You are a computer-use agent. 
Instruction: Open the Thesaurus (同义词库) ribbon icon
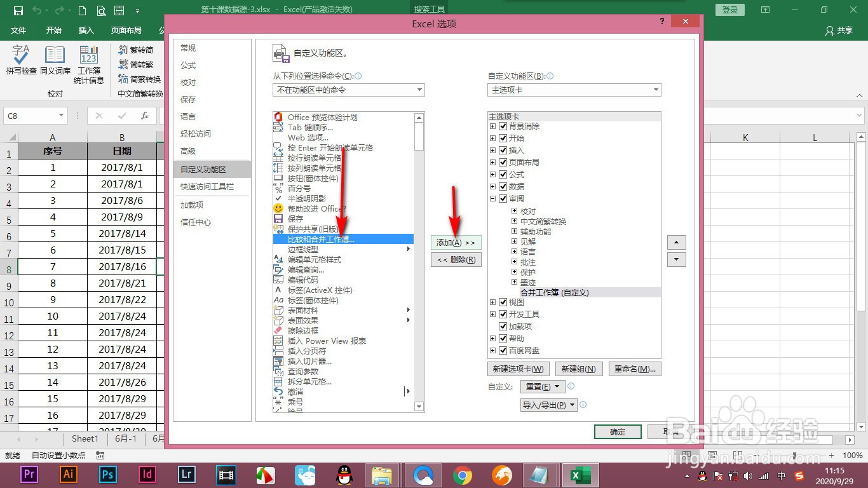[55, 60]
